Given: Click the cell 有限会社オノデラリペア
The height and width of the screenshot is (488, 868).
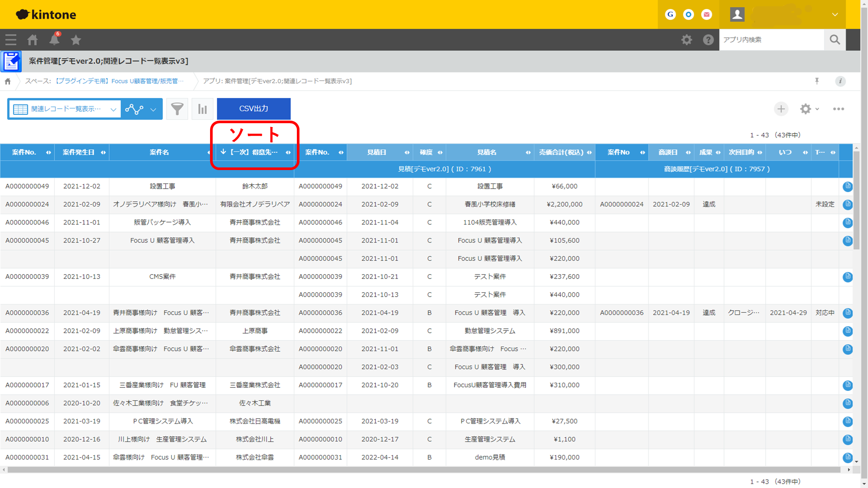Looking at the screenshot, I should point(255,204).
